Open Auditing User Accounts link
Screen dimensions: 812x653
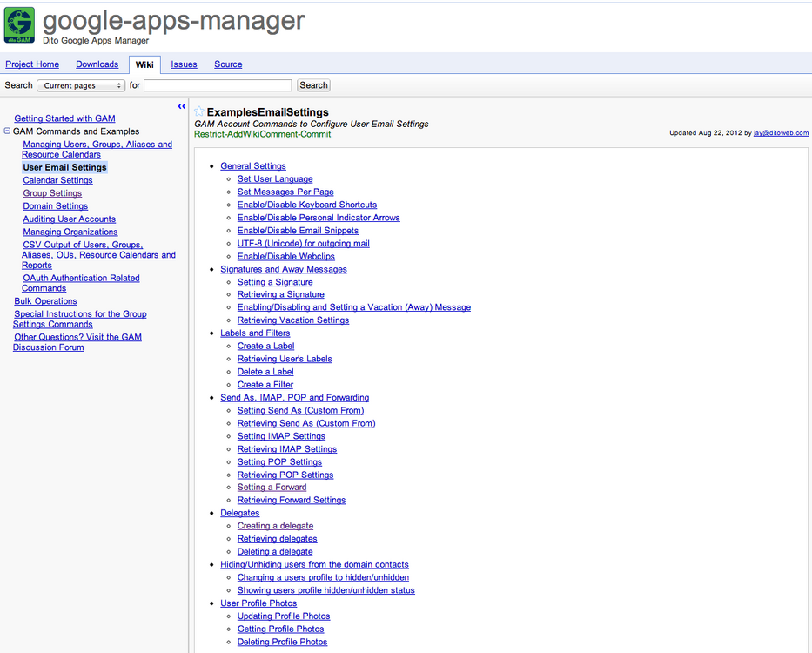(x=70, y=219)
